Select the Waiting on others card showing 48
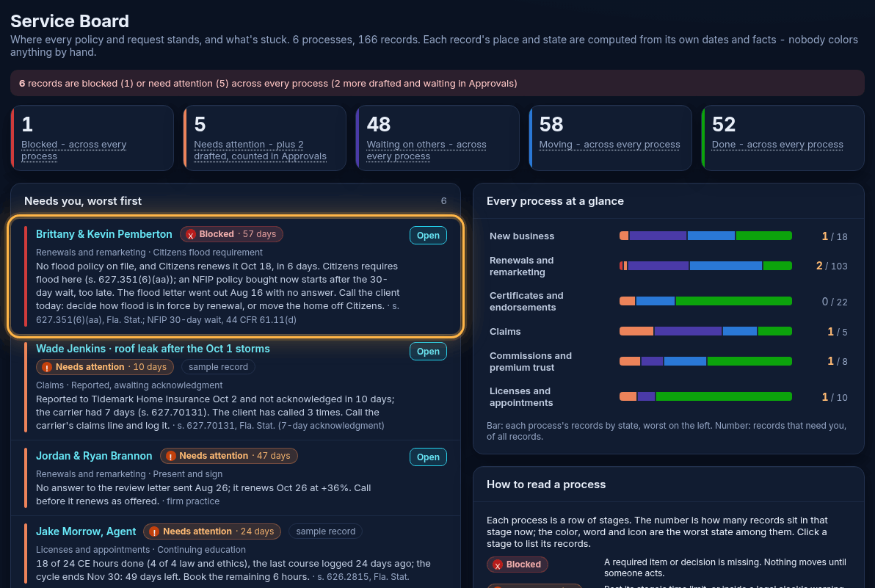 pos(437,138)
